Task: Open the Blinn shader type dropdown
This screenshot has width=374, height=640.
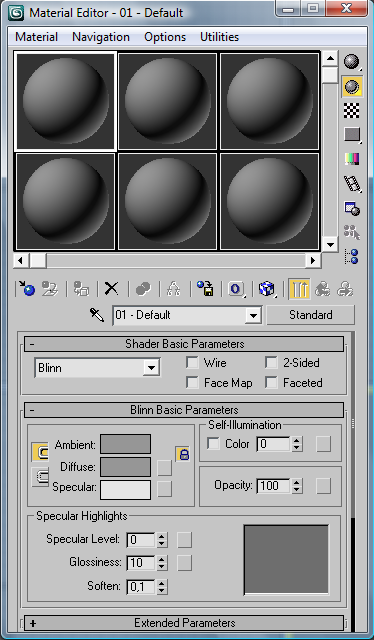Action: point(97,368)
